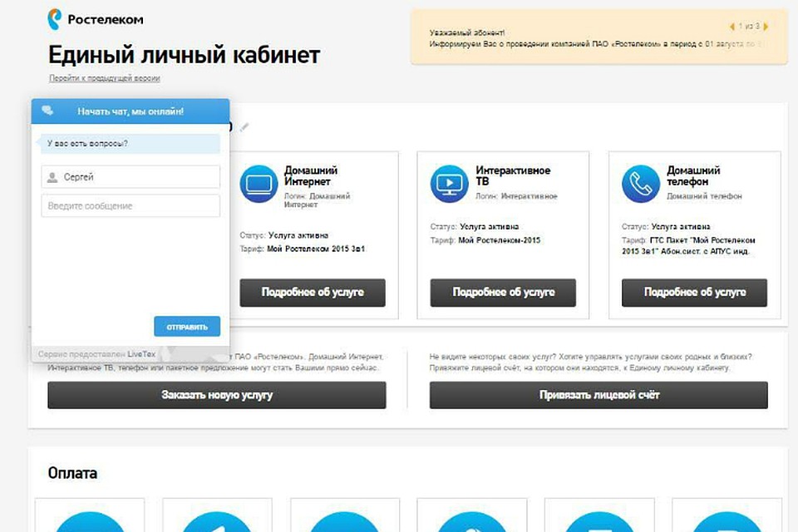Image resolution: width=798 pixels, height=532 pixels.
Task: Open the LiveTex provider link
Action: pyautogui.click(x=141, y=354)
